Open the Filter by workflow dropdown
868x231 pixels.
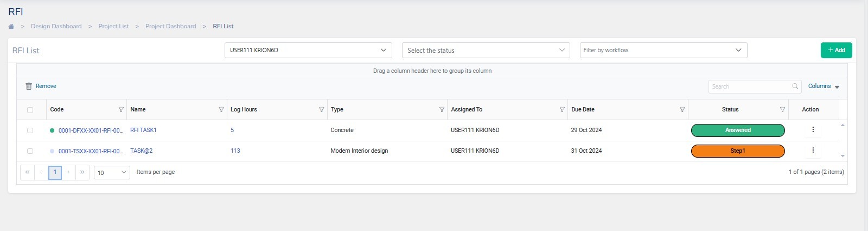tap(663, 50)
